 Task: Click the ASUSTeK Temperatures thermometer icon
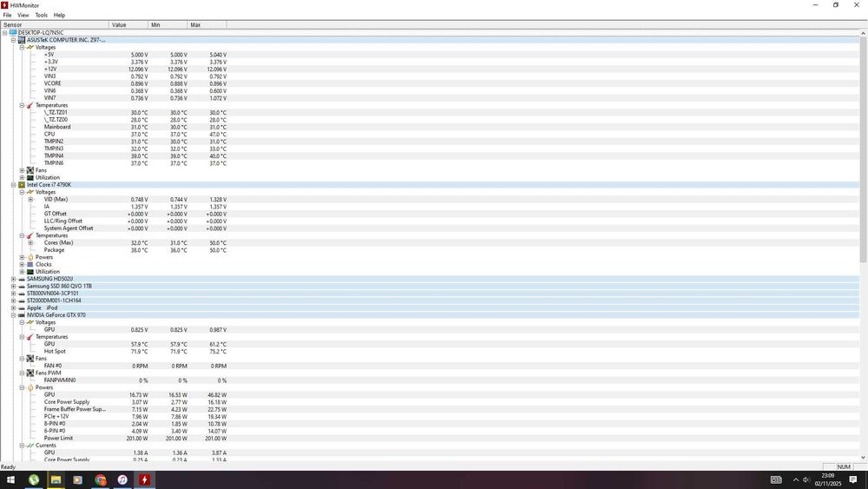pyautogui.click(x=30, y=105)
